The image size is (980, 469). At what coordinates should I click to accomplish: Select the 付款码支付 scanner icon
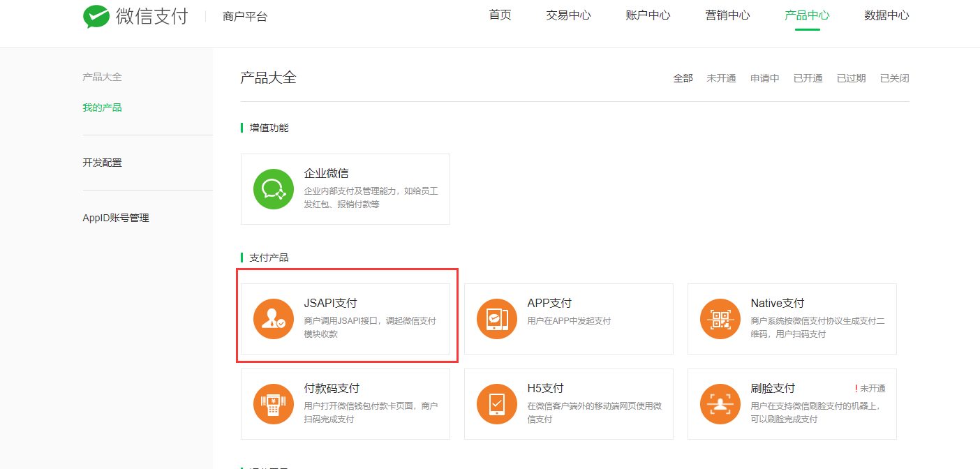(274, 404)
